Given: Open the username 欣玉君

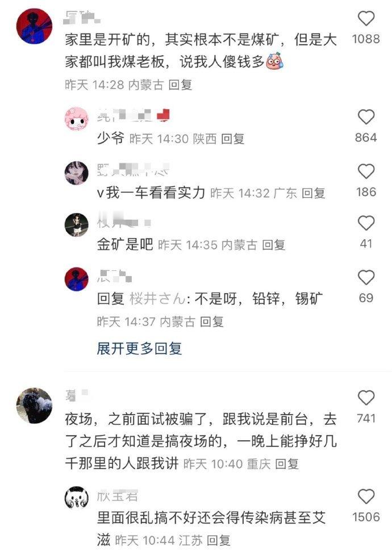Looking at the screenshot, I should click(x=117, y=496).
